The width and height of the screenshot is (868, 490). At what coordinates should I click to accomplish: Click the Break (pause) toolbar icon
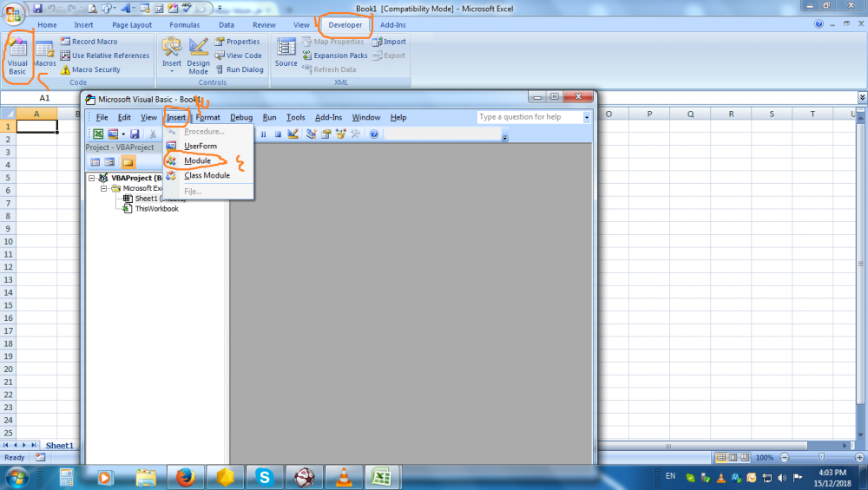tap(264, 134)
